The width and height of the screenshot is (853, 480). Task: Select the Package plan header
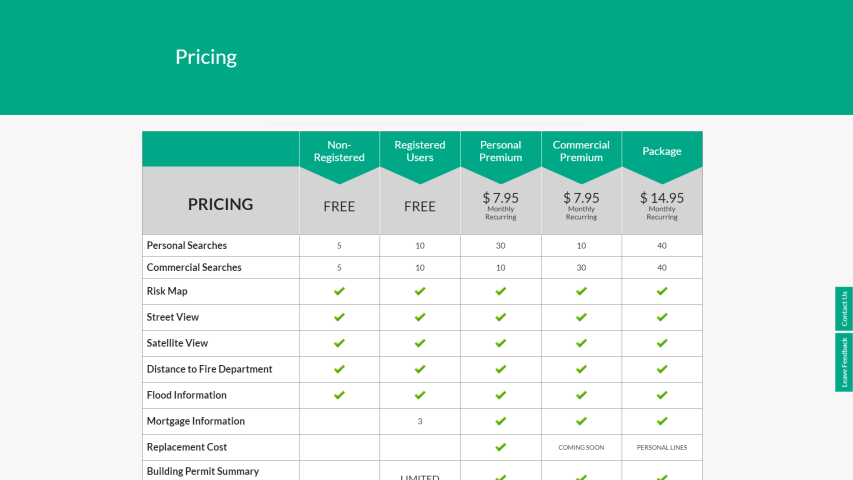662,151
